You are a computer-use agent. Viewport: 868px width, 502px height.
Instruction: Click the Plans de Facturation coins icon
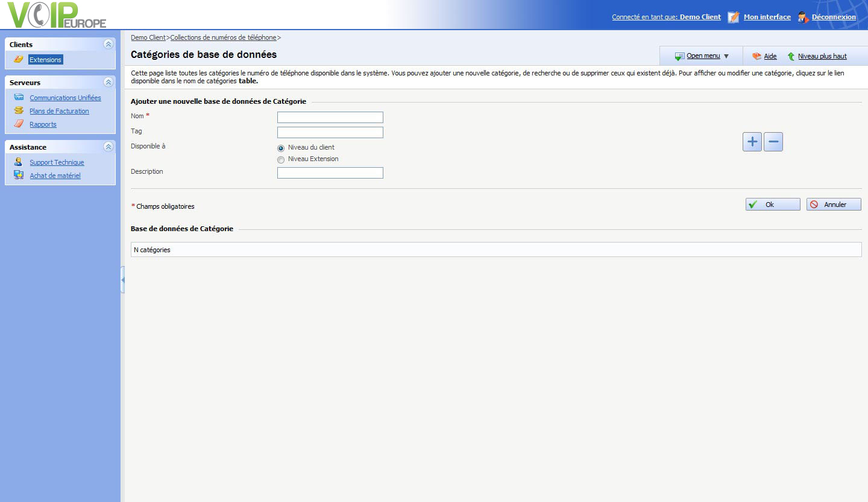click(19, 111)
